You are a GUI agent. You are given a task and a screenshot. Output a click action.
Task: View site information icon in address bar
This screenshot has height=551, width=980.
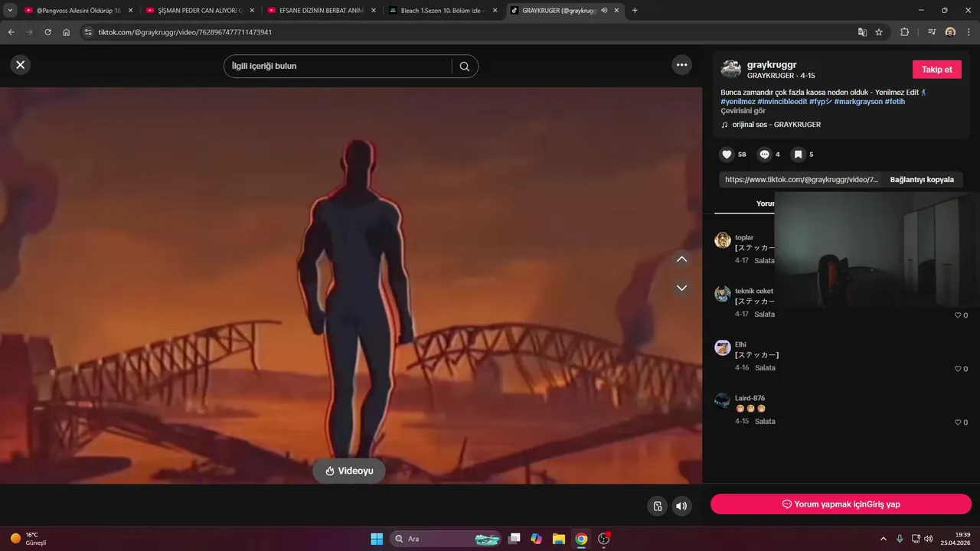[88, 32]
